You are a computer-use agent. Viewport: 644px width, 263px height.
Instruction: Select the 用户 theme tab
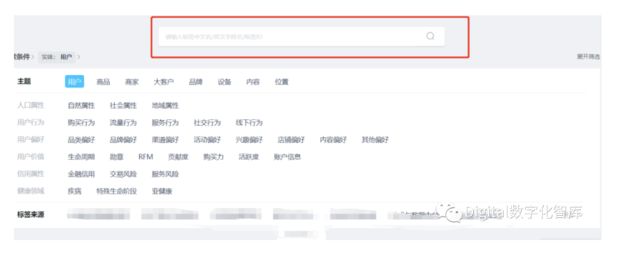(x=74, y=82)
